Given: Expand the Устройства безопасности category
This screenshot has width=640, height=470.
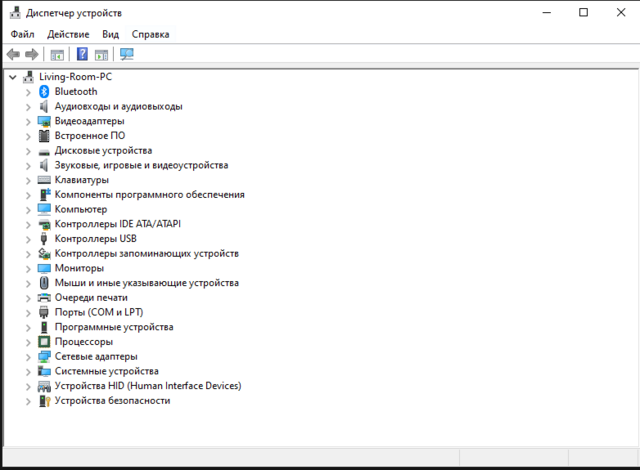Looking at the screenshot, I should [28, 401].
